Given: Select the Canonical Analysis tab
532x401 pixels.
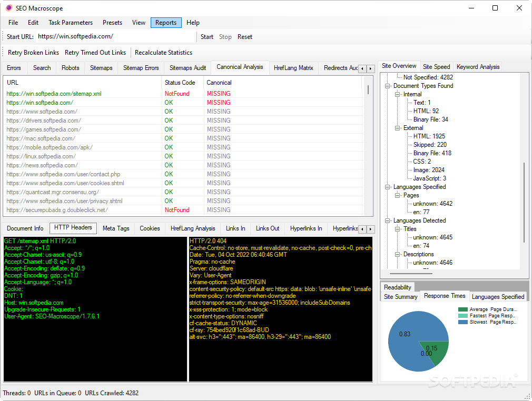Looking at the screenshot, I should 240,67.
